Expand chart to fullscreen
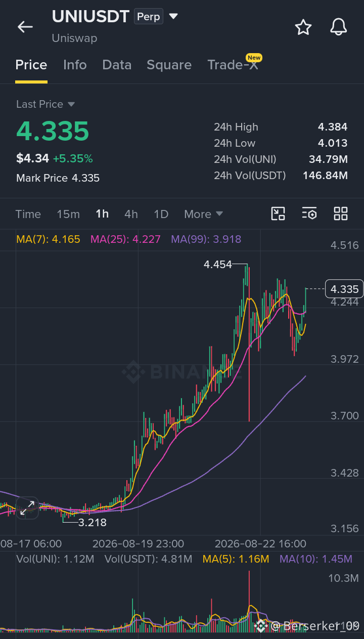The height and width of the screenshot is (639, 364). [27, 508]
